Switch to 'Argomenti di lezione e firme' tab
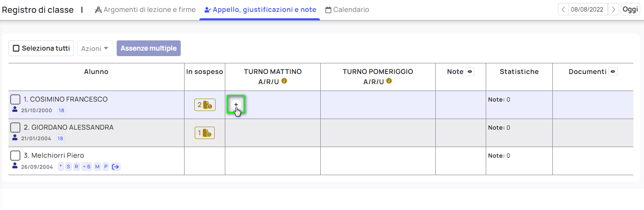Viewport: 644px width, 210px height. click(145, 9)
